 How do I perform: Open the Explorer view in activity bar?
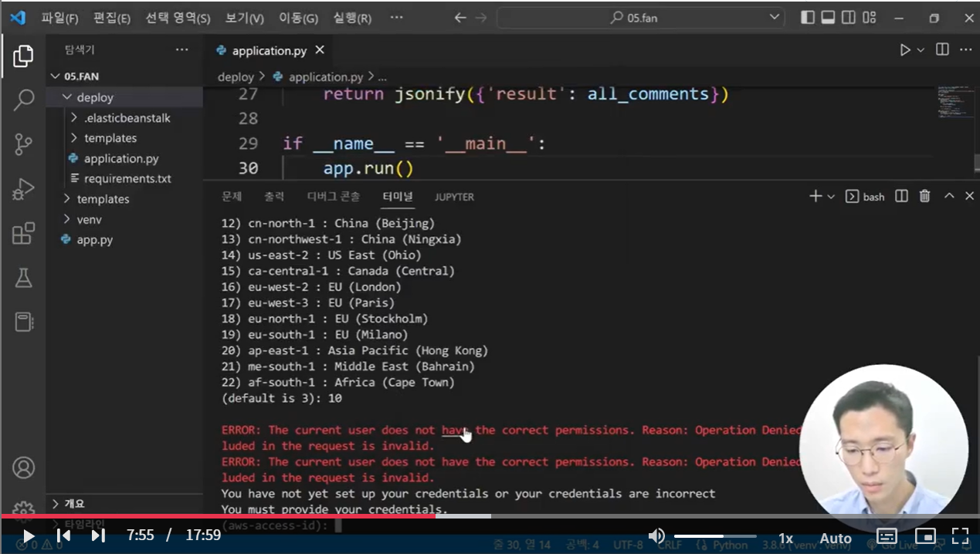coord(23,56)
